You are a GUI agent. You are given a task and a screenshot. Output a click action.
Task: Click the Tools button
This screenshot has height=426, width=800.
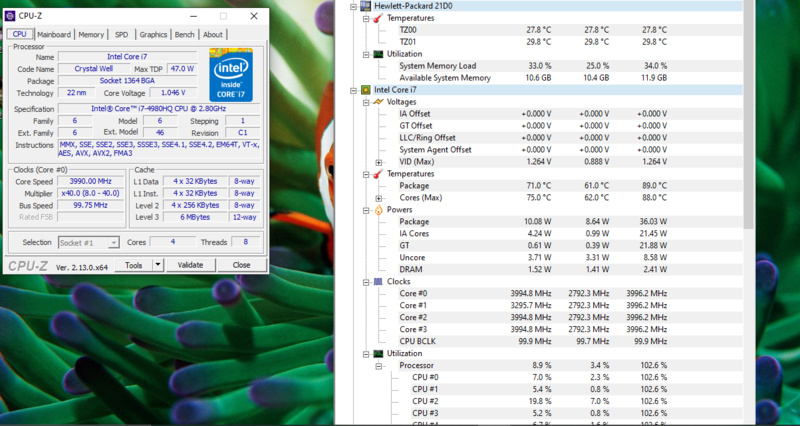(x=134, y=265)
